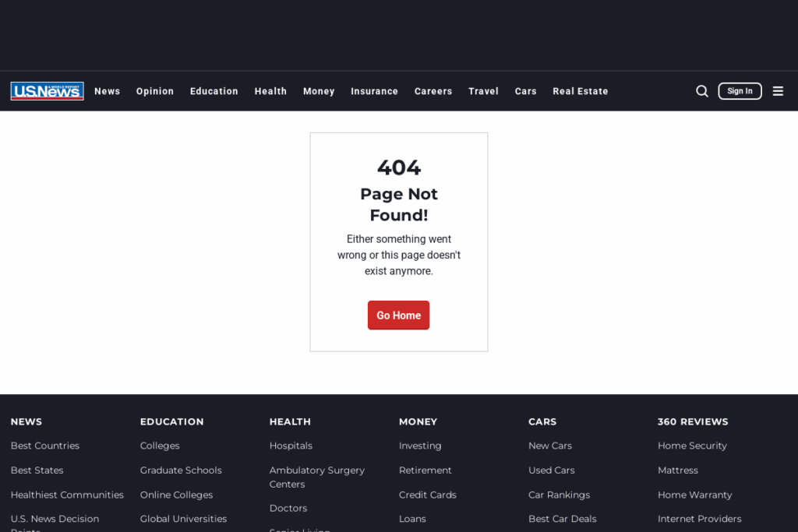The image size is (798, 532).
Task: Click the Ambulatory Surgery Centers link
Action: point(316,477)
